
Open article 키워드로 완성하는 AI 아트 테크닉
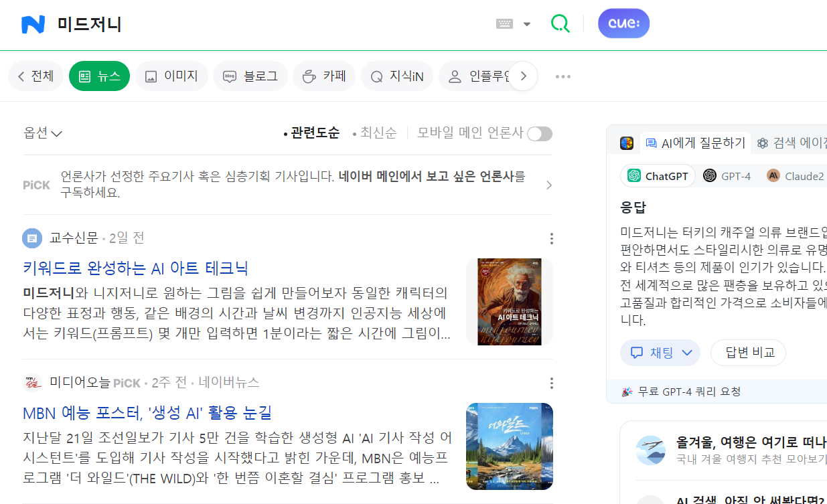point(135,268)
